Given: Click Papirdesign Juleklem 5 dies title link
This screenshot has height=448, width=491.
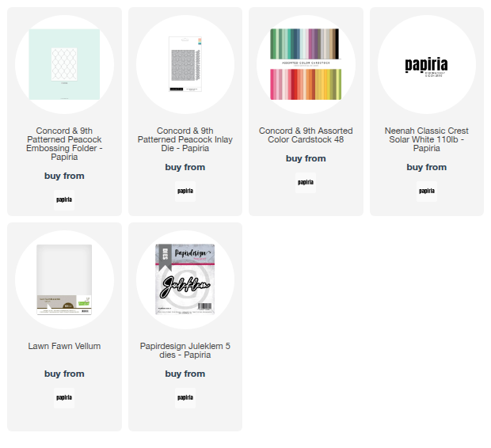Looking at the screenshot, I should [x=185, y=351].
